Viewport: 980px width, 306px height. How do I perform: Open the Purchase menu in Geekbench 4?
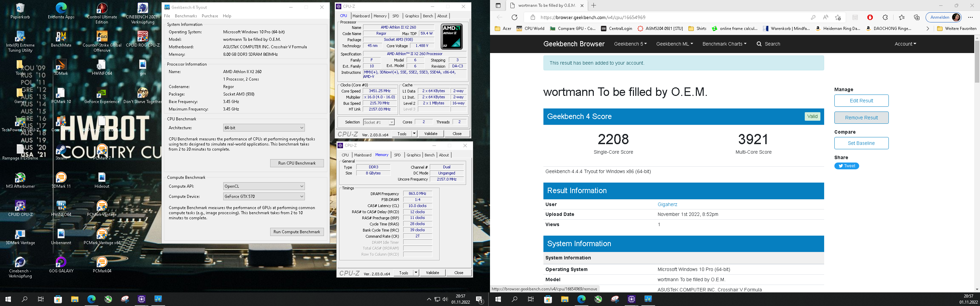[x=210, y=16]
